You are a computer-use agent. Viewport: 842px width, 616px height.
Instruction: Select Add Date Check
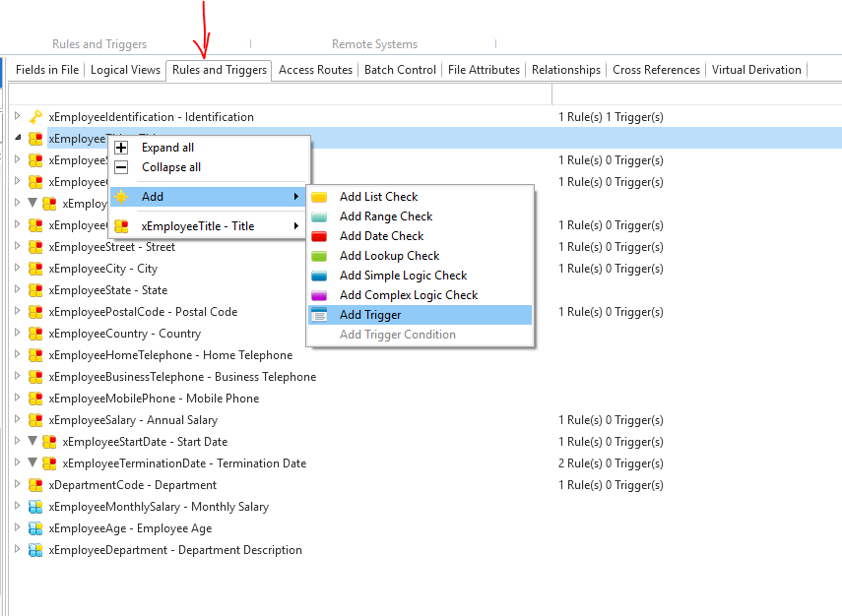pos(420,236)
